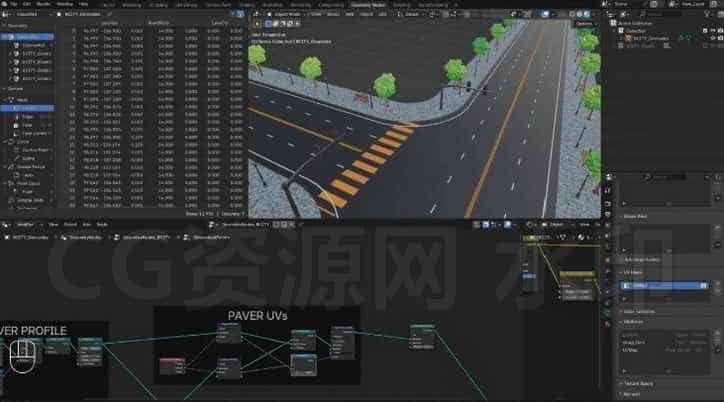Viewport: 724px width, 402px height.
Task: Select the Volume Grids entry in spreadsheet
Action: coord(30,200)
